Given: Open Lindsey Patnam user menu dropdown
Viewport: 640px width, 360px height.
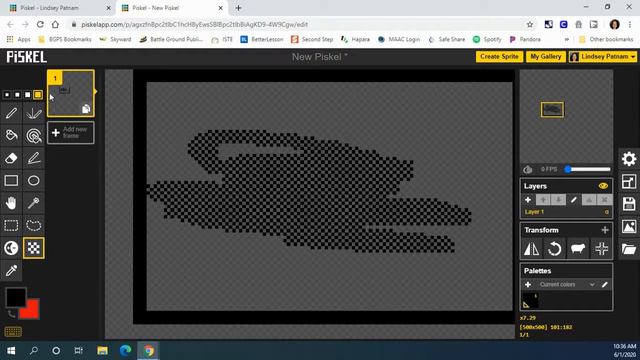Looking at the screenshot, I should pos(602,57).
